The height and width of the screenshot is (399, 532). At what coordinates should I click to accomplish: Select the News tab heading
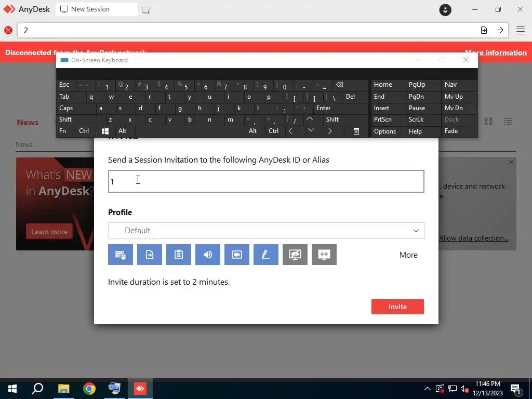pos(28,123)
